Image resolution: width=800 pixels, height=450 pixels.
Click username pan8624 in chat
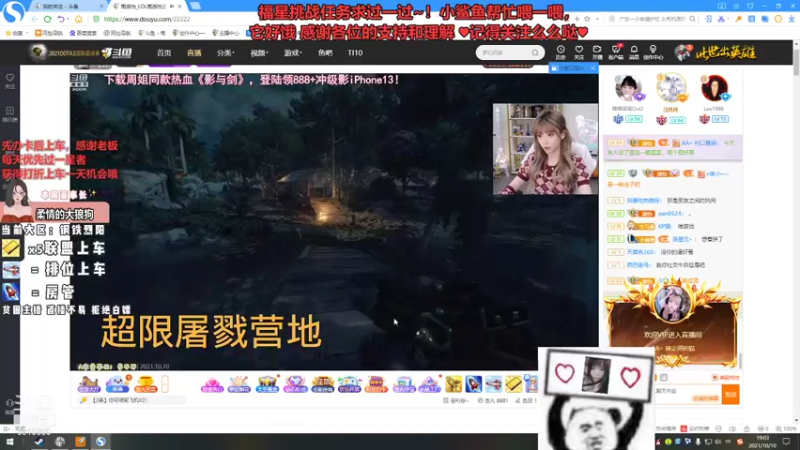[670, 213]
